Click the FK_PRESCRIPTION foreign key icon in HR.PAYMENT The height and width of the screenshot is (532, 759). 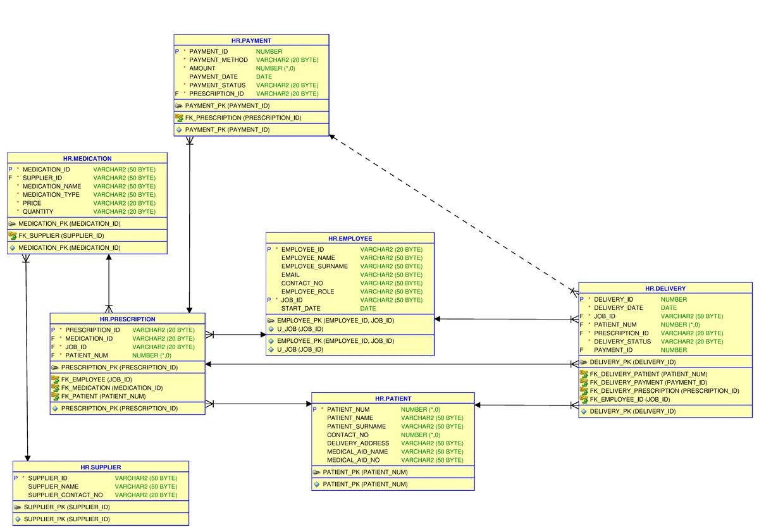click(x=179, y=118)
